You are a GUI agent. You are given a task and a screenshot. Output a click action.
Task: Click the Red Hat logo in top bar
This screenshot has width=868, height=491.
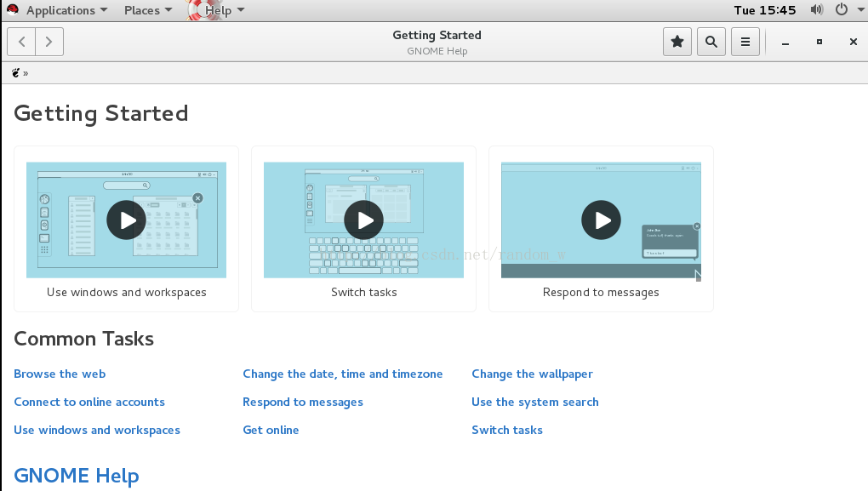point(13,9)
